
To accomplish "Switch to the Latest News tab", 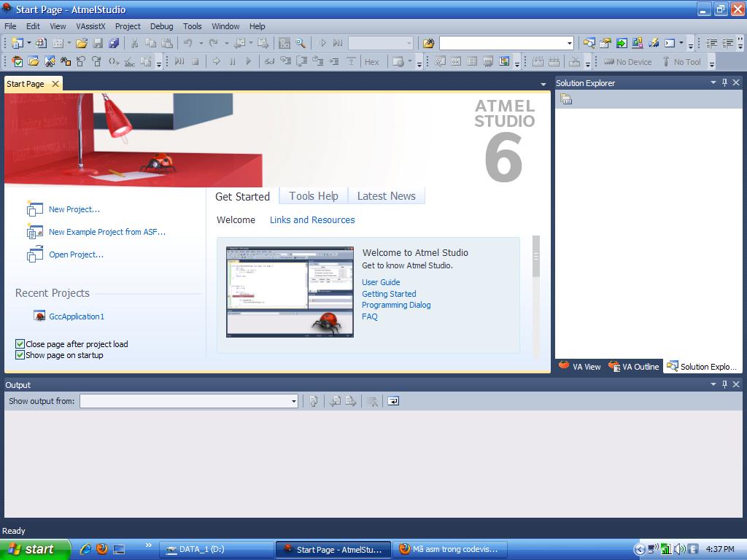I will coord(387,196).
